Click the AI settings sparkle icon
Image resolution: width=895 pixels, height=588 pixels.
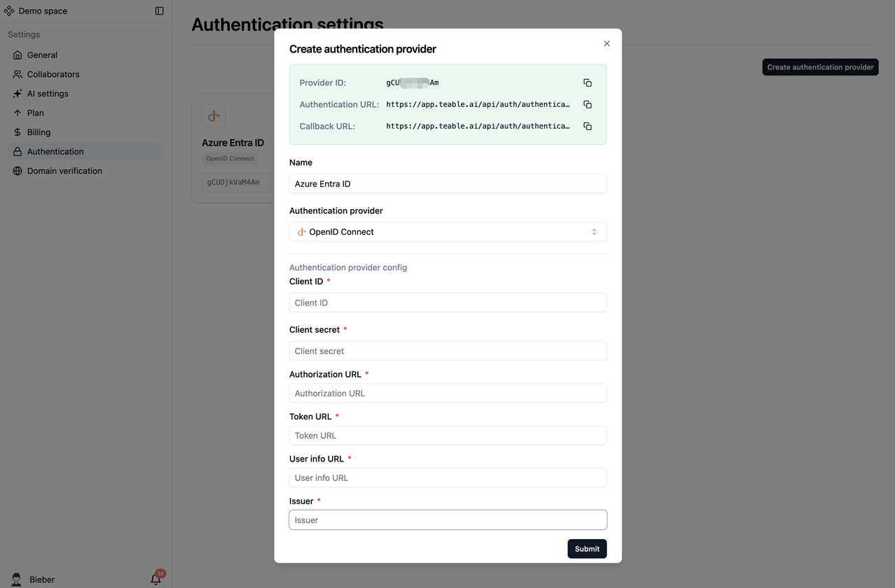[17, 94]
